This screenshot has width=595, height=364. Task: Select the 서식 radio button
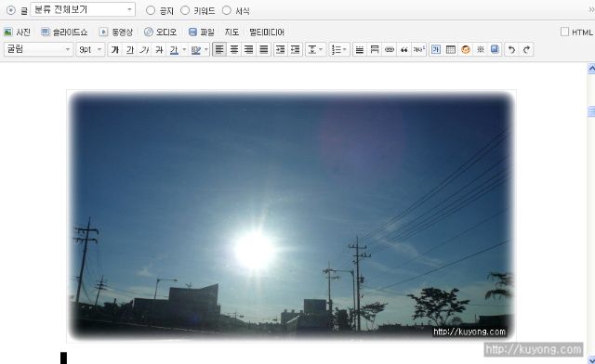click(227, 10)
